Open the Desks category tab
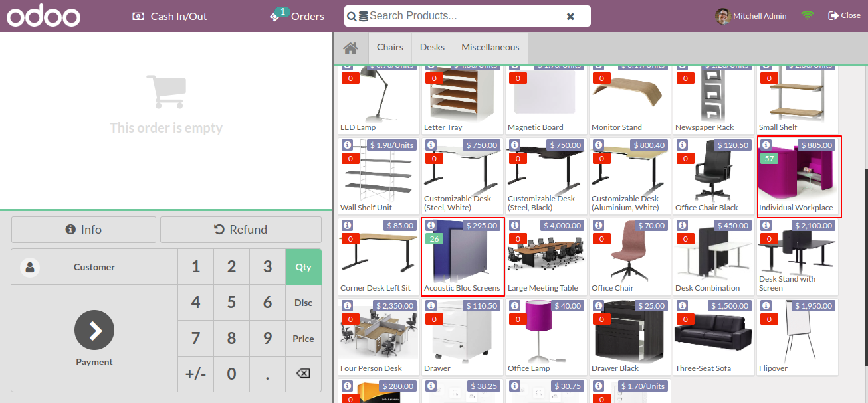The image size is (868, 403). click(x=432, y=48)
